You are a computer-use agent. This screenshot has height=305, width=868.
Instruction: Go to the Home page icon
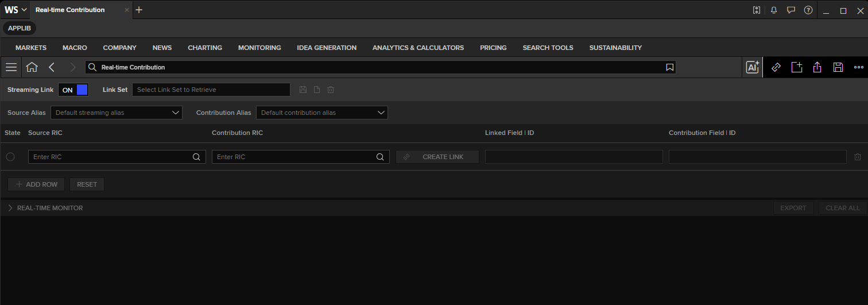point(32,67)
